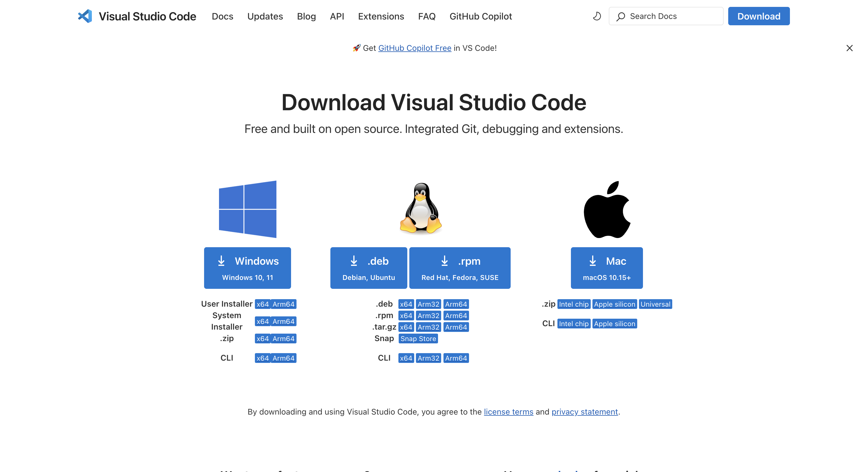Dismiss the Copilot banner with X
868x472 pixels.
coord(849,48)
